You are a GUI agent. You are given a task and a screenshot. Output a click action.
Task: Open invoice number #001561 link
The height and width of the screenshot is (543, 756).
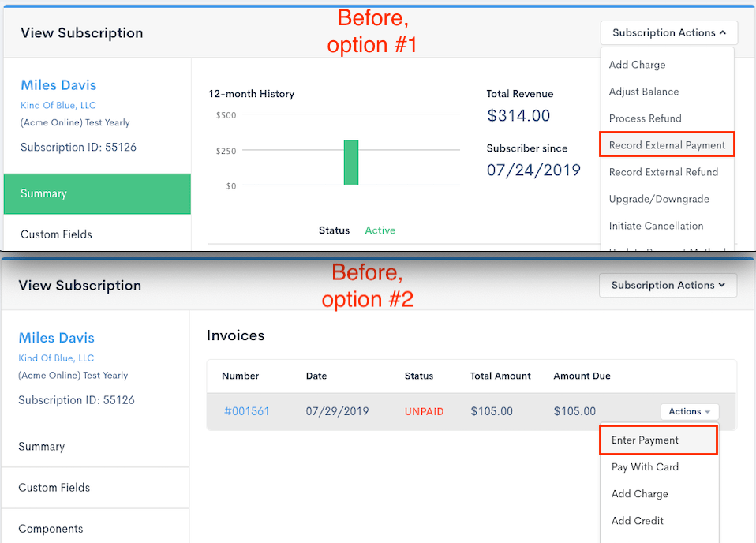pyautogui.click(x=247, y=411)
